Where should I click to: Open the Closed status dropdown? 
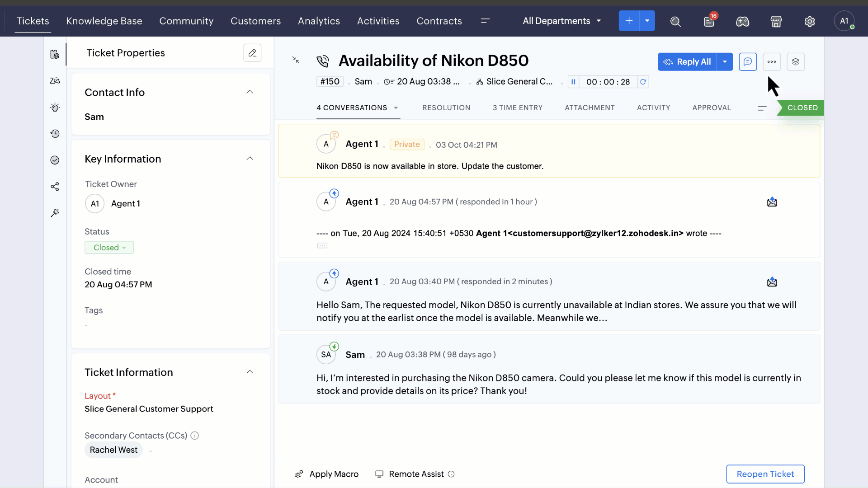point(109,248)
